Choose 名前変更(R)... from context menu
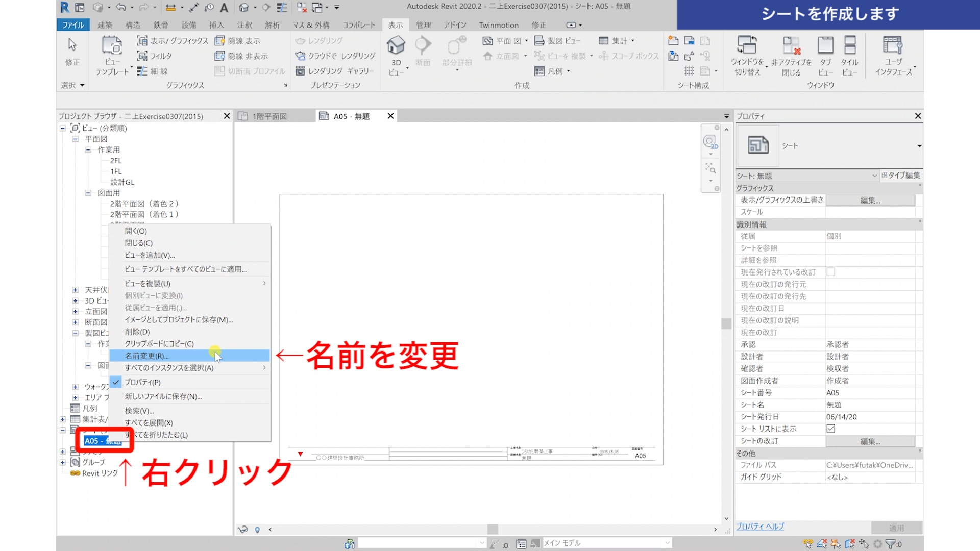 point(147,356)
